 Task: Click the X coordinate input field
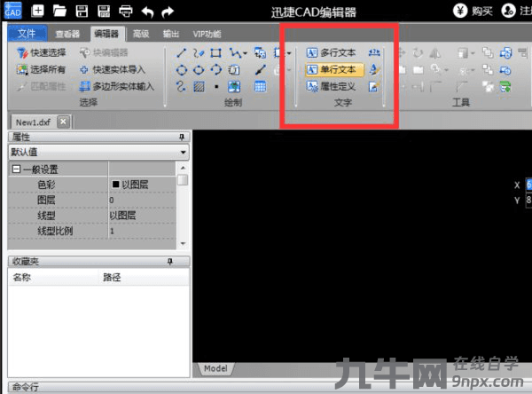[528, 185]
